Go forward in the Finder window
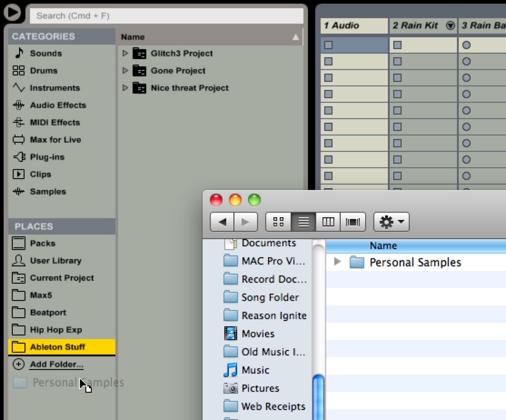Image resolution: width=506 pixels, height=420 pixels. pyautogui.click(x=246, y=222)
